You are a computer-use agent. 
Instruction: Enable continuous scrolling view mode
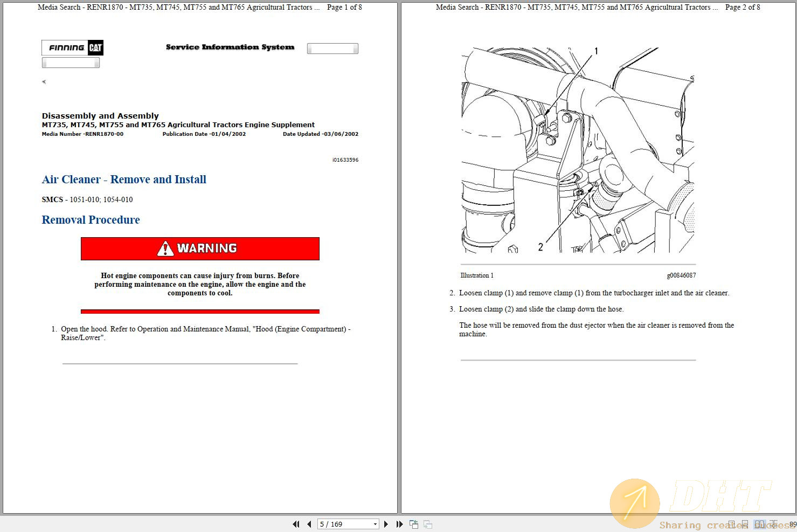tap(745, 524)
